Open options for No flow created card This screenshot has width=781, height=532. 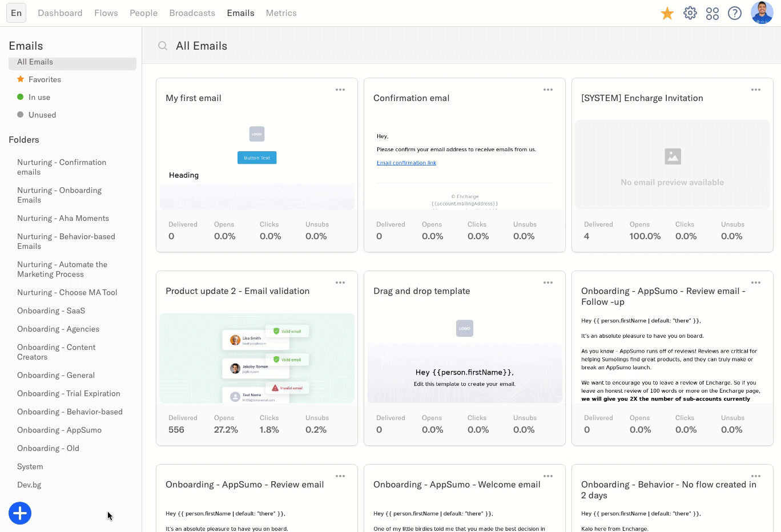tap(756, 476)
